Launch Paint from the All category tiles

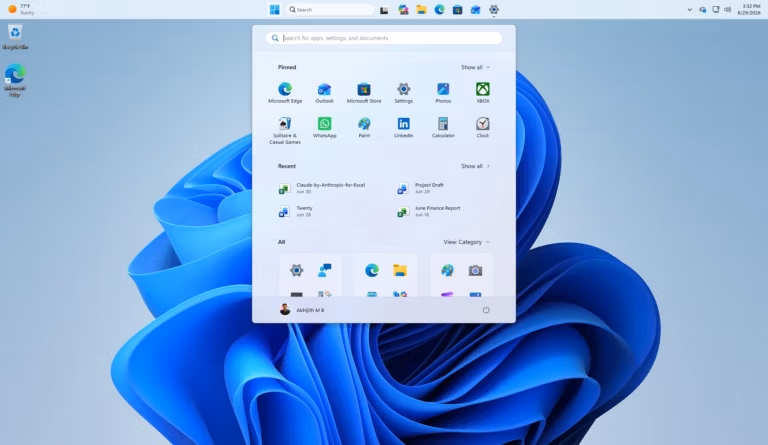(x=447, y=270)
